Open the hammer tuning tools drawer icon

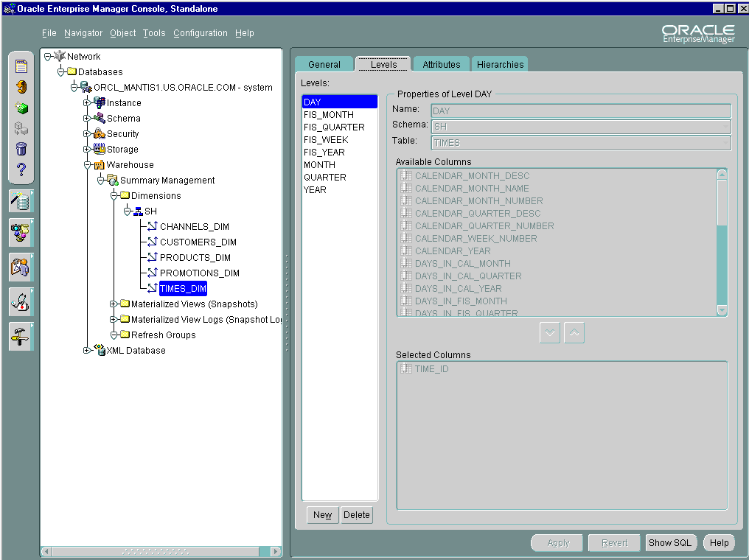(x=21, y=336)
